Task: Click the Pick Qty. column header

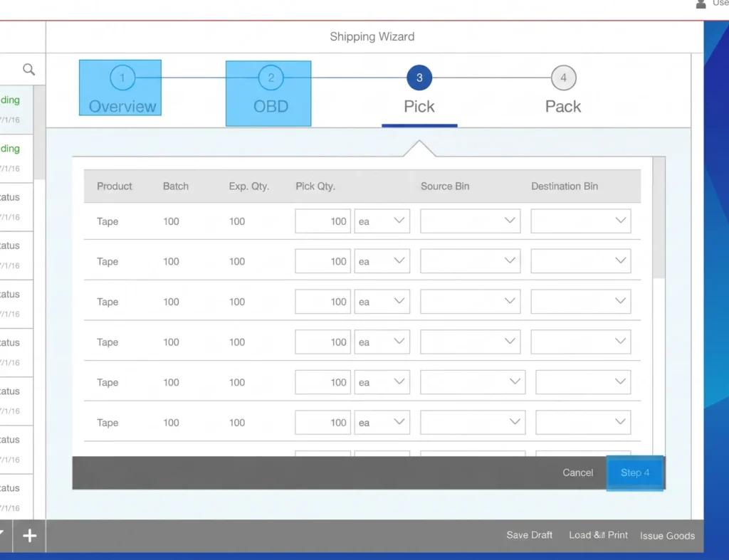Action: tap(315, 186)
